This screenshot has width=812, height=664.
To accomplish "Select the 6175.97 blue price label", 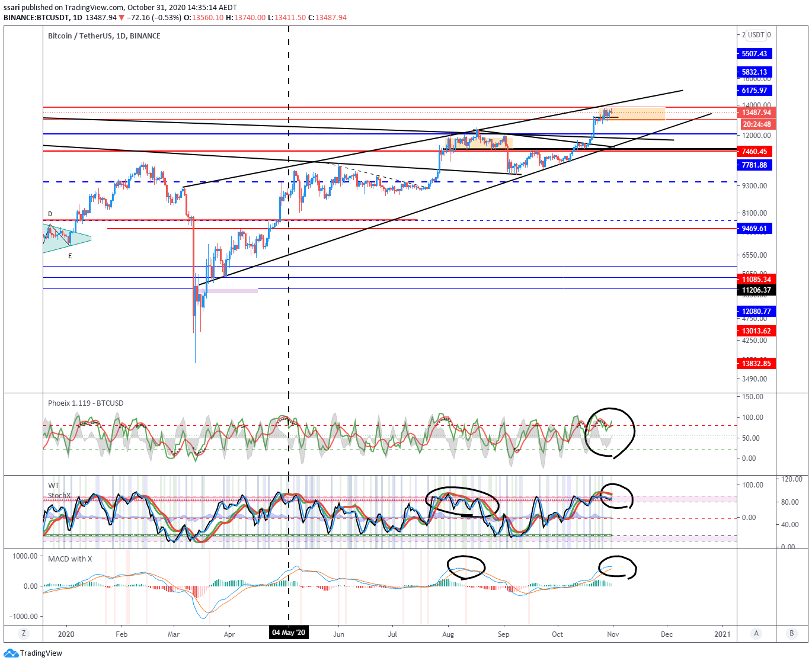I will tap(755, 91).
